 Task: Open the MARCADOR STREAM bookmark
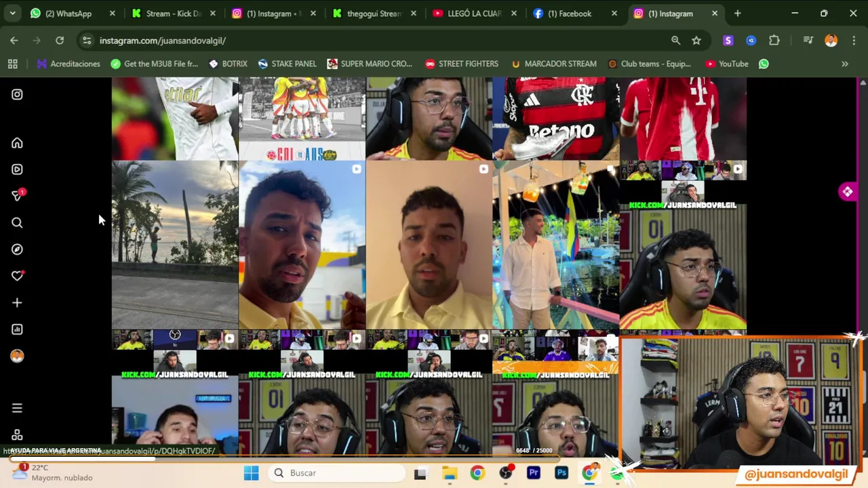click(553, 64)
